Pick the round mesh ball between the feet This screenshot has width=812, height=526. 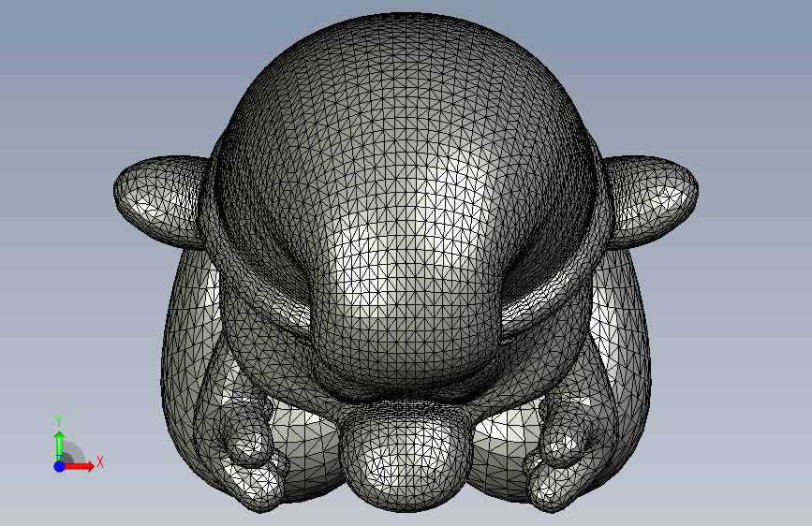click(406, 458)
